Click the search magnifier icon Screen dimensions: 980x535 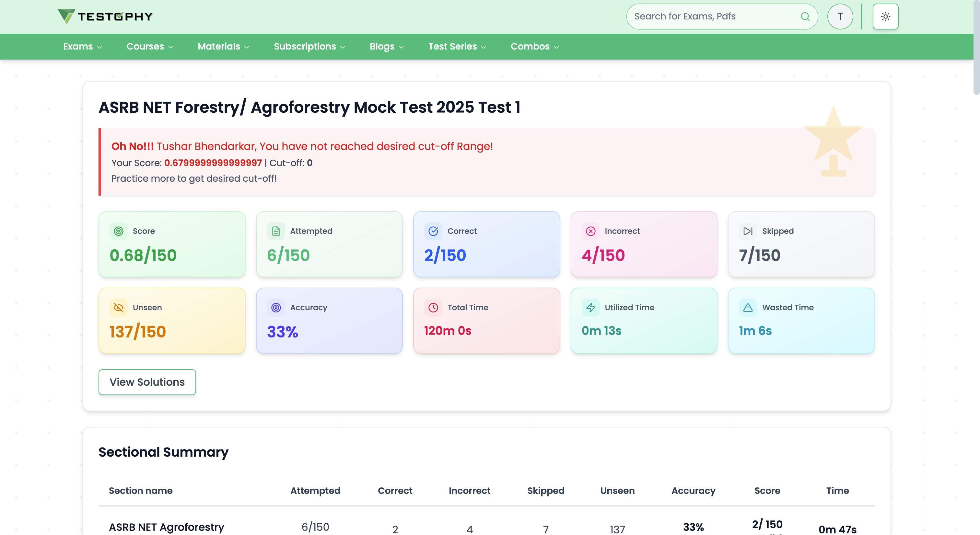[805, 16]
